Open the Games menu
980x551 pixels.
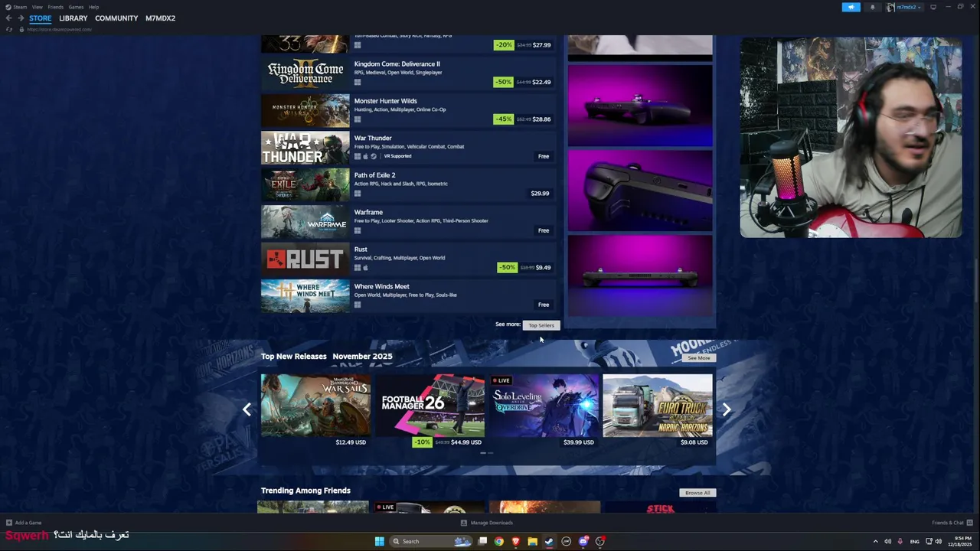click(x=76, y=7)
